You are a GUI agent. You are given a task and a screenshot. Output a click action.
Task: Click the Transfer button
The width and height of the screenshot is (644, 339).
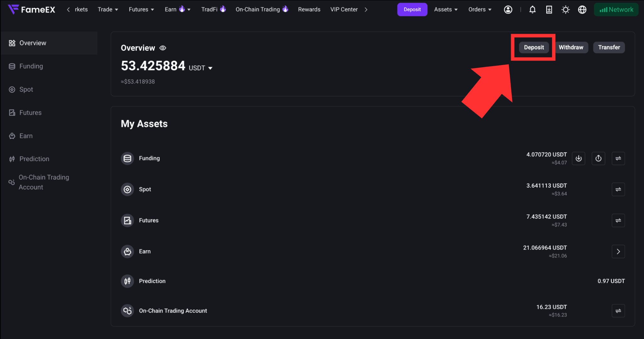609,47
